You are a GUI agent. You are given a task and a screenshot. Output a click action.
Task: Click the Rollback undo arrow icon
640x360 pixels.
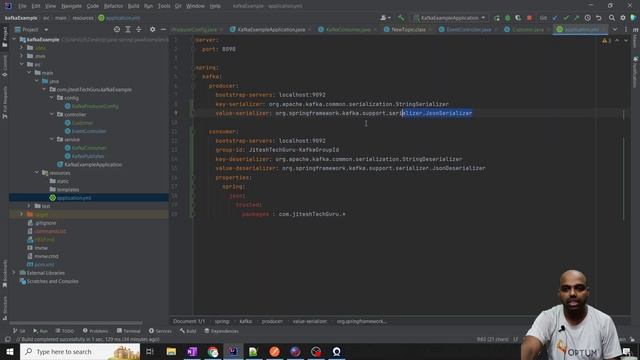tap(598, 18)
